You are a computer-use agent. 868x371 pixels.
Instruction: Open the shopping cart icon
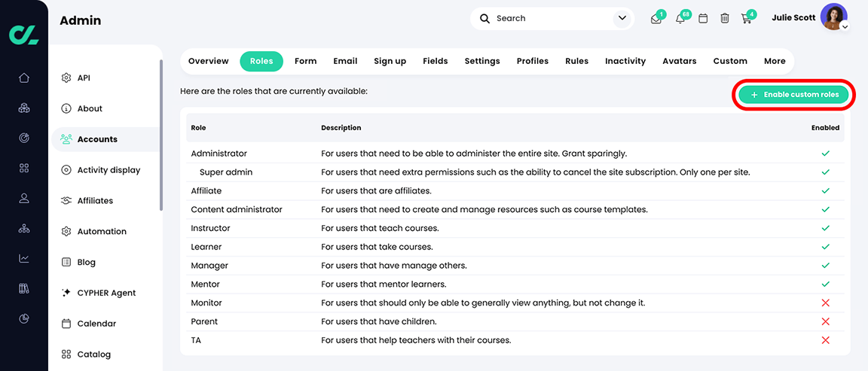pos(746,19)
